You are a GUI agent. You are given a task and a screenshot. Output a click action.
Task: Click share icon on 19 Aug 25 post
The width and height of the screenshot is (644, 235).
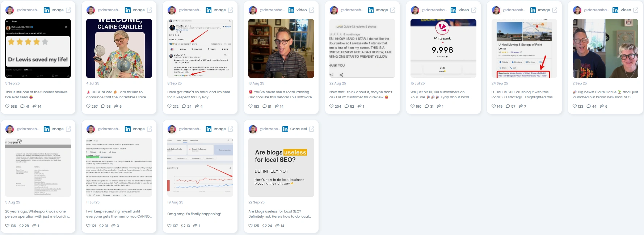(x=195, y=226)
